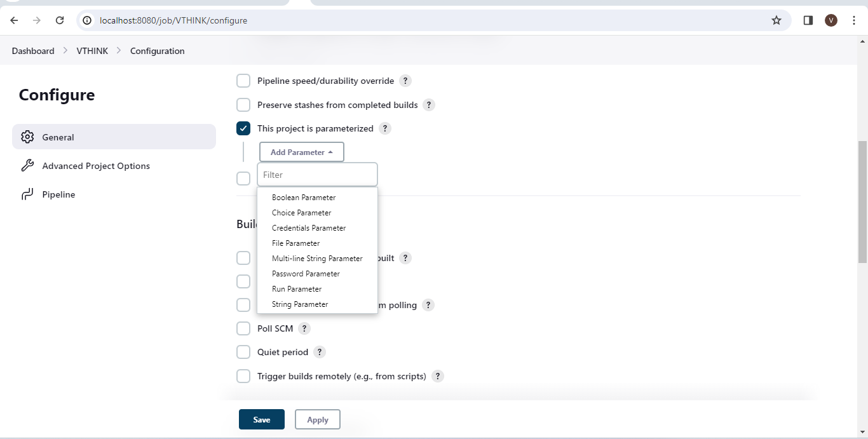View site information icon in address bar
Screen dimensions: 868x439
click(x=88, y=20)
